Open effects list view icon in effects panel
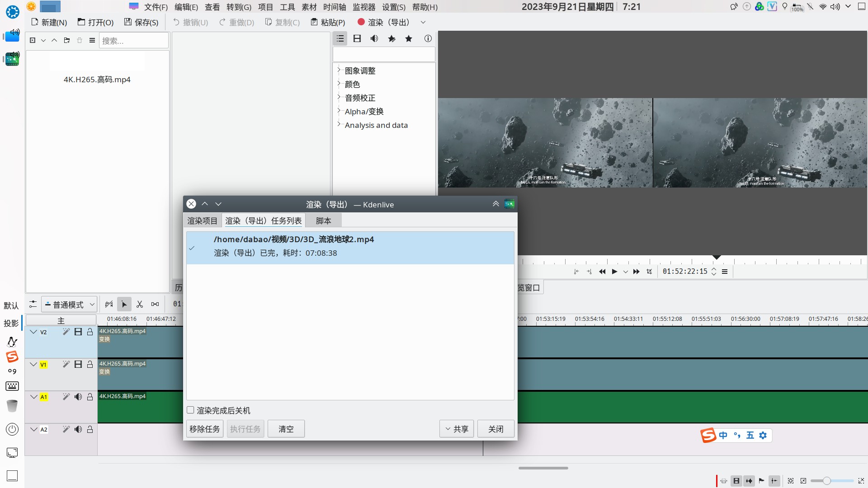868x488 pixels. click(x=340, y=39)
